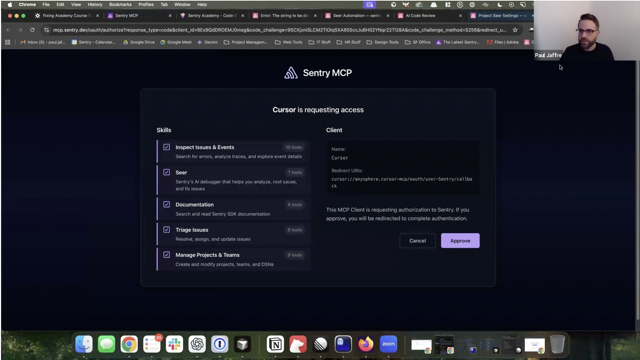
Task: Click the purple screen-sharing indicator in menu bar
Action: click(x=370, y=4)
